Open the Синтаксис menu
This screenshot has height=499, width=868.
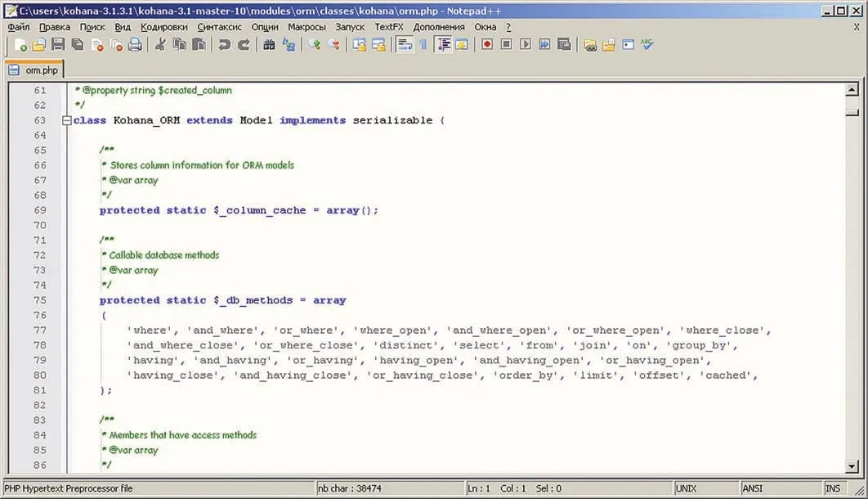click(x=219, y=26)
